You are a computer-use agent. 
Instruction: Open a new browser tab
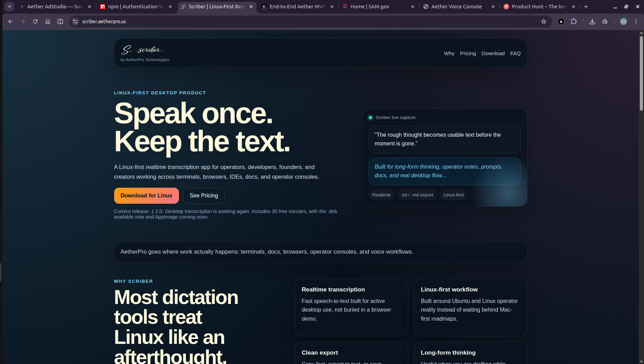tap(586, 7)
